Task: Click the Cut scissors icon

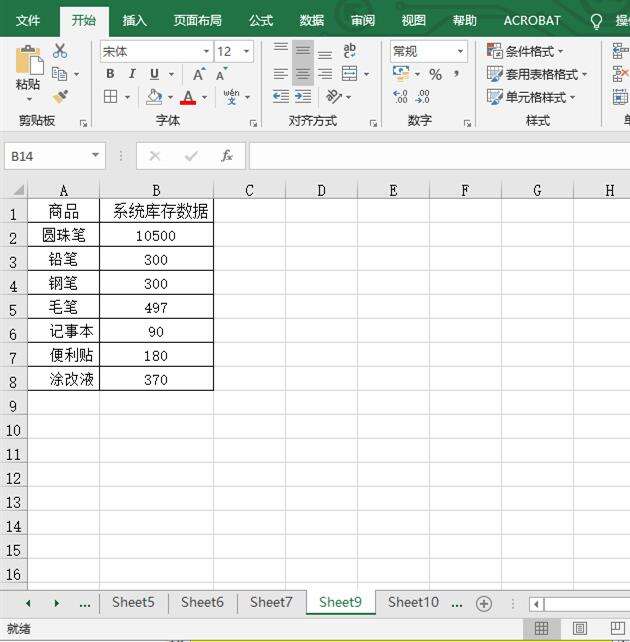Action: (60, 51)
